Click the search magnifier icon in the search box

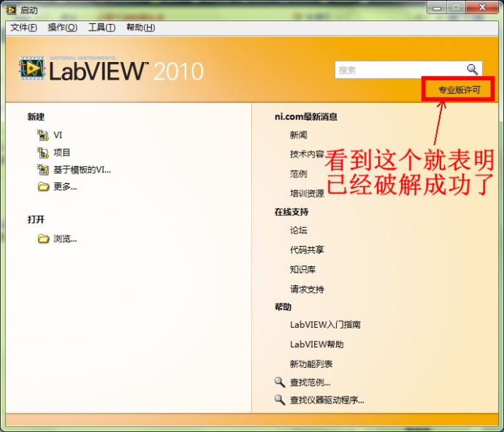tap(472, 69)
